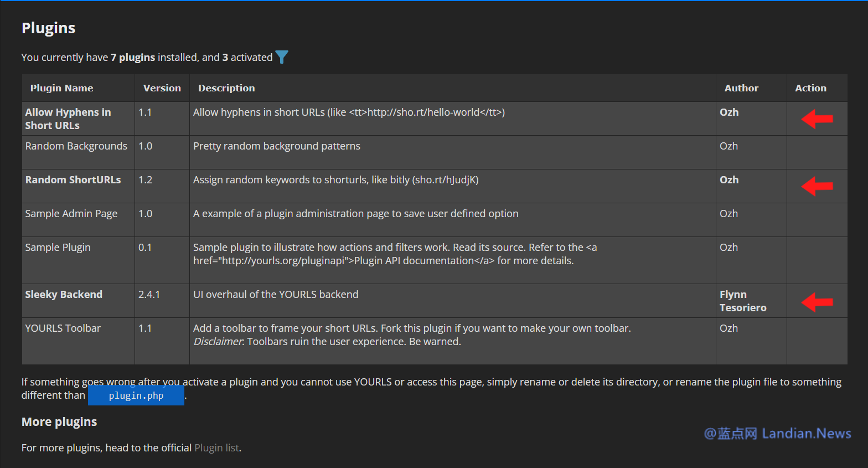
Task: Visit author Flynn Tesoriero's link
Action: [x=742, y=301]
